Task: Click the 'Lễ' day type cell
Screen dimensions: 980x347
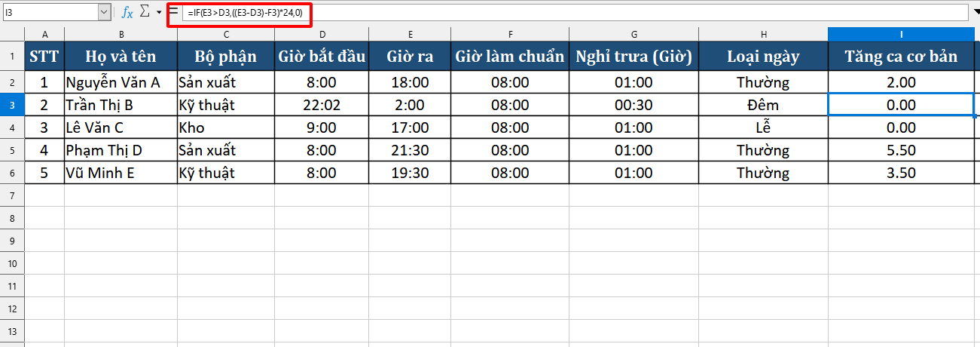Action: coord(763,127)
